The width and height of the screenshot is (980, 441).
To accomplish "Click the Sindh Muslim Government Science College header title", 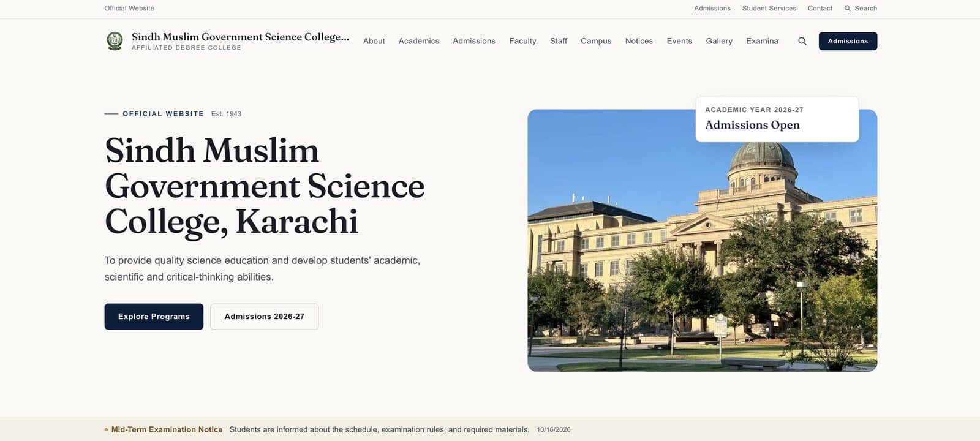I will point(240,37).
